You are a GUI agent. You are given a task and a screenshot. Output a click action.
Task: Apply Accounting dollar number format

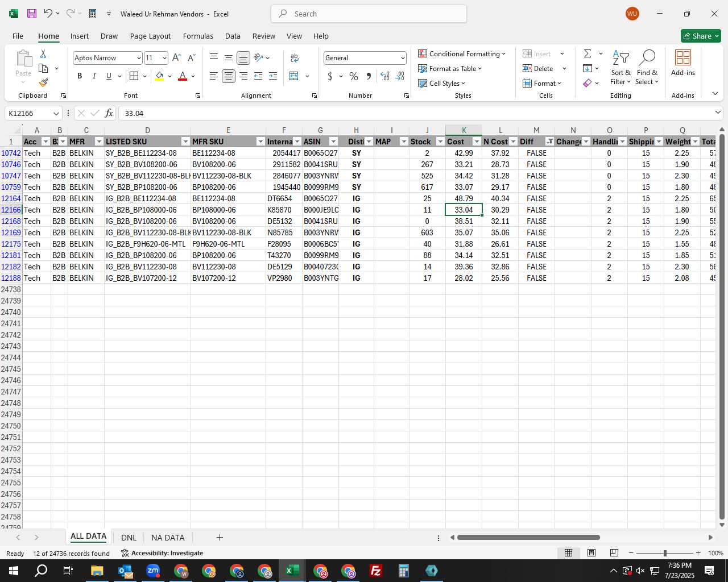pos(330,76)
